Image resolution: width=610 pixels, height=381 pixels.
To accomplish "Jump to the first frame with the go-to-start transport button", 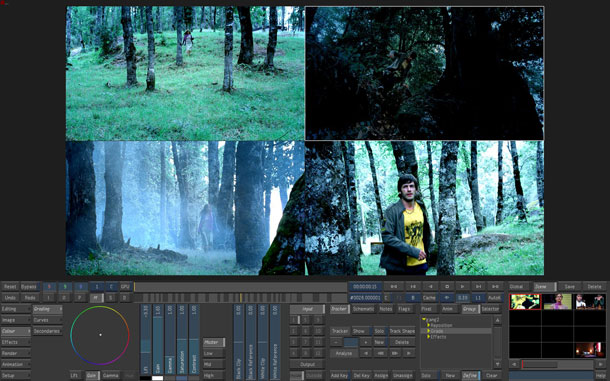I will [x=393, y=287].
